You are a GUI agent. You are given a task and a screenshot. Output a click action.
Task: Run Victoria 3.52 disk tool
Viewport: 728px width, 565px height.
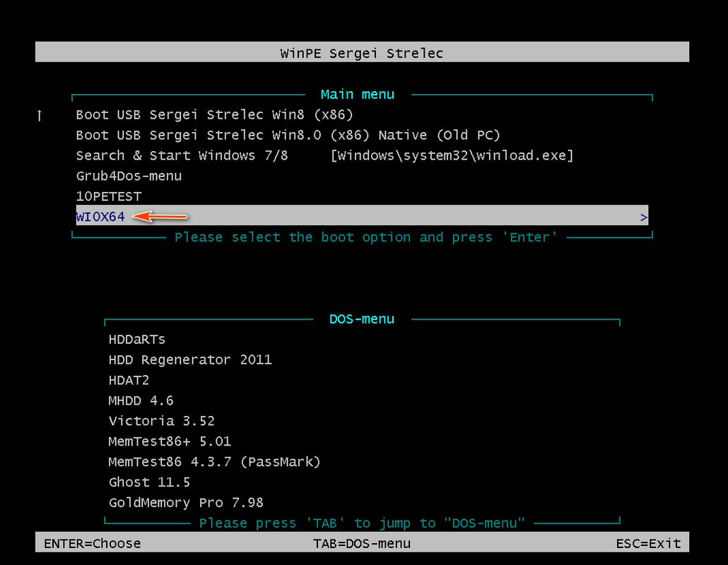pyautogui.click(x=162, y=421)
